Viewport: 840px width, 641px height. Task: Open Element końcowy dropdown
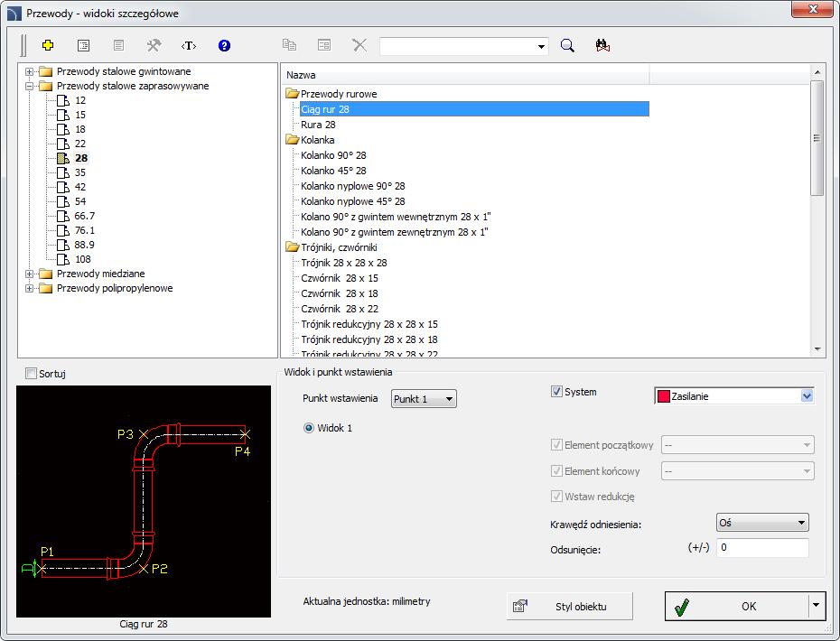738,470
